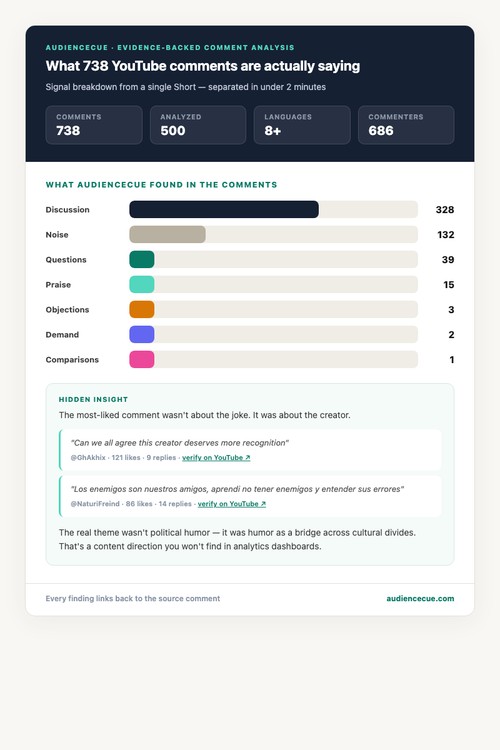Click the teal Praise color block
The image size is (500, 750).
tap(142, 285)
